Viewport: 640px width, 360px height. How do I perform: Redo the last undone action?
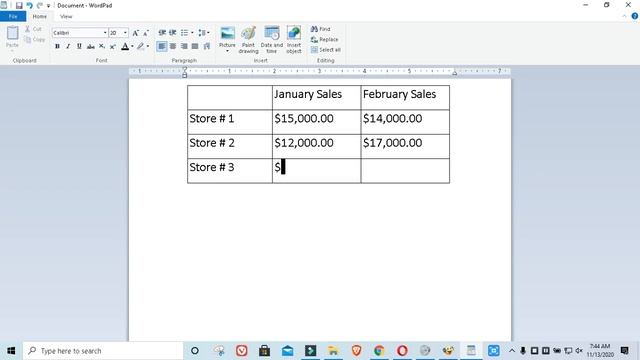click(x=40, y=5)
